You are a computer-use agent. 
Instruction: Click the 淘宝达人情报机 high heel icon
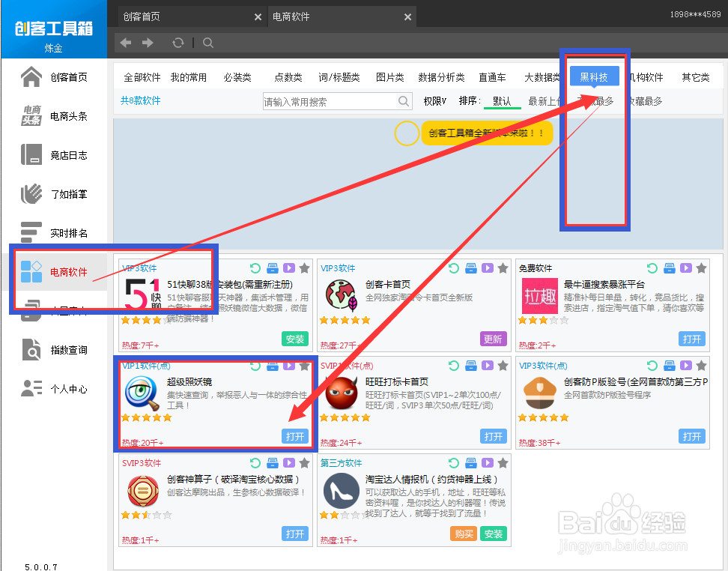[x=342, y=491]
